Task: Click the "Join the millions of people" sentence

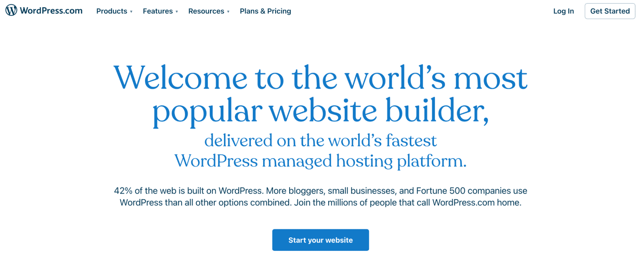Action: click(x=408, y=203)
